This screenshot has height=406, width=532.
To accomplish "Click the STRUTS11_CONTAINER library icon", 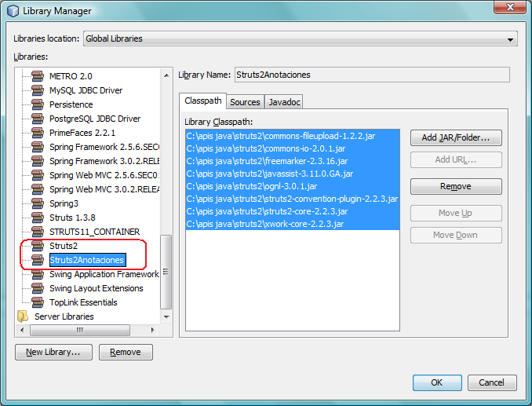I will (x=38, y=232).
